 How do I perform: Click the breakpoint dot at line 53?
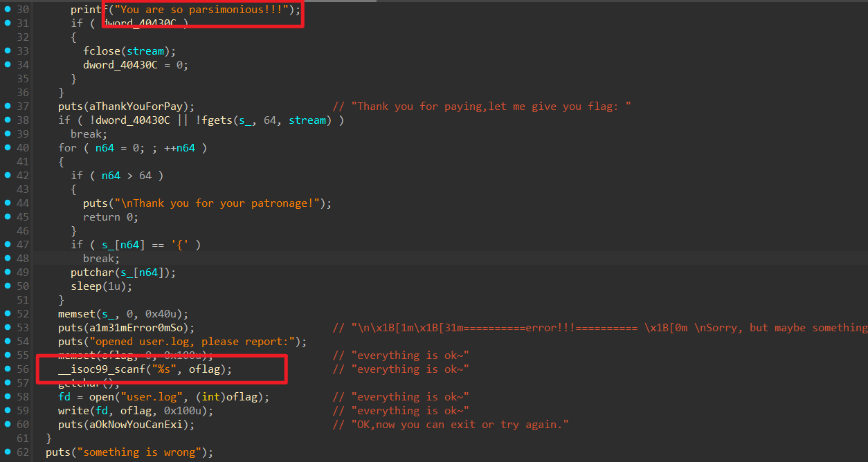7,328
